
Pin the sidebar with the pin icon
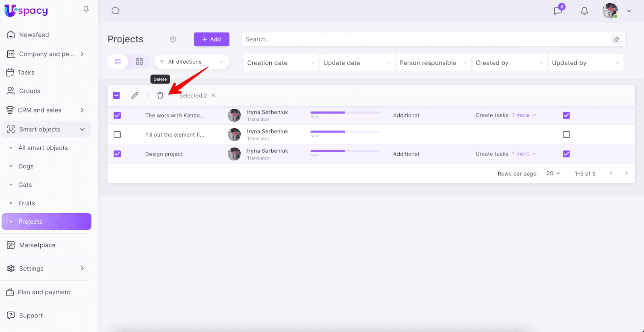[86, 9]
